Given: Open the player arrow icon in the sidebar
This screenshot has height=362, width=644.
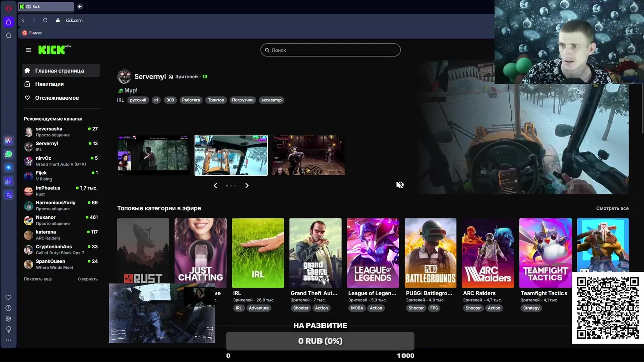Looking at the screenshot, I should click(8, 195).
